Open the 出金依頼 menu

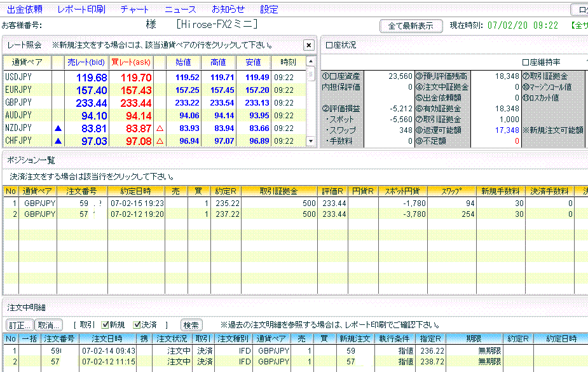pyautogui.click(x=25, y=10)
